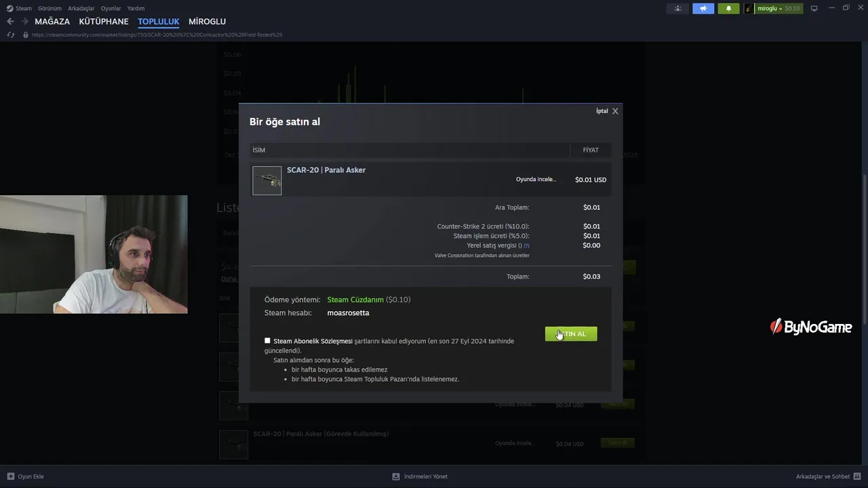Navigate back with the back arrow
The height and width of the screenshot is (488, 868).
tap(10, 22)
